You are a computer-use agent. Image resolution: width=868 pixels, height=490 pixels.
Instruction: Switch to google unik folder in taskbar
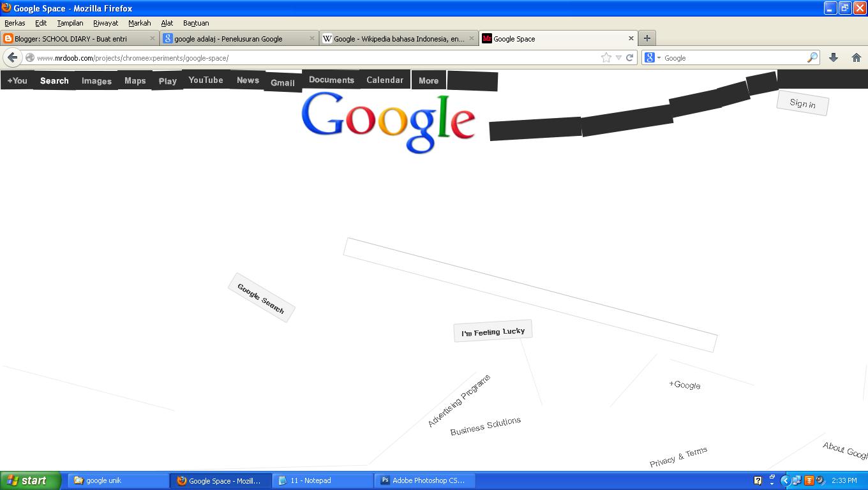pos(119,480)
